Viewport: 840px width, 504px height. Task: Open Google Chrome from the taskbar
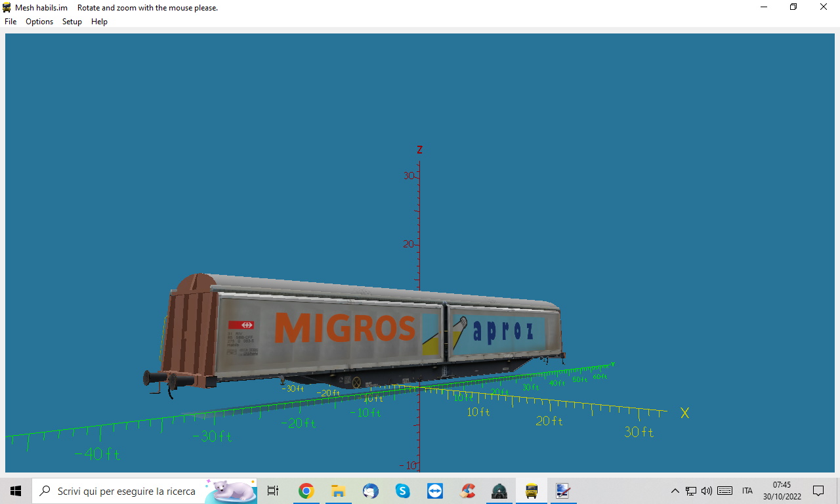click(306, 491)
